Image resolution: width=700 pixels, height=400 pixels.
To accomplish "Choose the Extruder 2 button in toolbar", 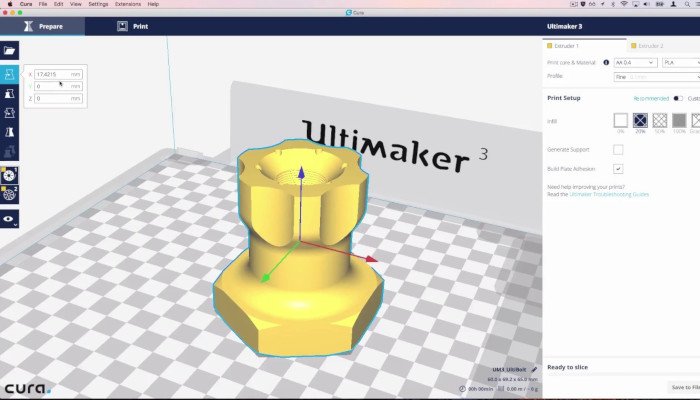I will [10, 191].
